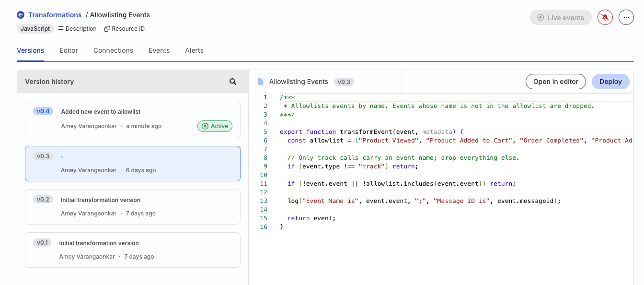Click the v0.4 version badge
Viewport: 644px width, 285px height.
point(43,111)
